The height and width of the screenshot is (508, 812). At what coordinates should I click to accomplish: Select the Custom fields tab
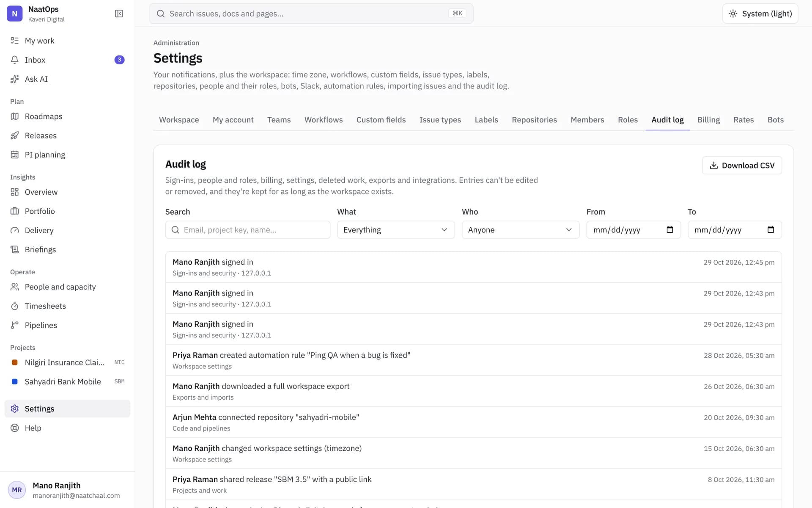pos(381,120)
